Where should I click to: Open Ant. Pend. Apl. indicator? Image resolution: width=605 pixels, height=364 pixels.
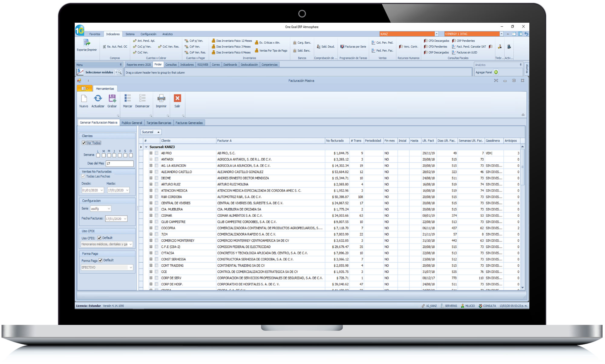(144, 41)
